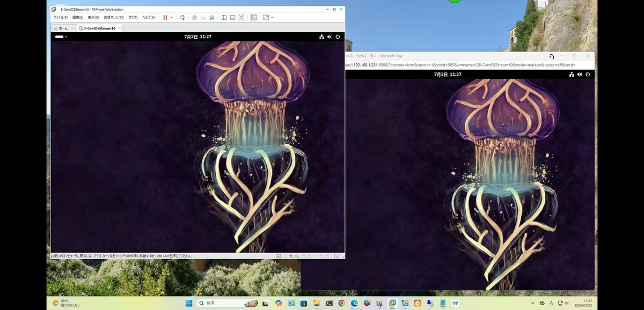Click the message log icon in VMware status bar
This screenshot has height=310, width=644.
[336, 256]
